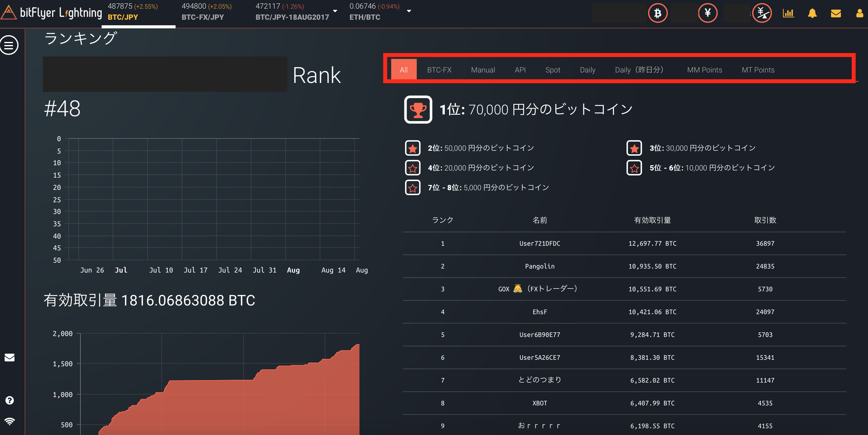Open the notifications bell
The height and width of the screenshot is (435, 868).
coord(812,14)
